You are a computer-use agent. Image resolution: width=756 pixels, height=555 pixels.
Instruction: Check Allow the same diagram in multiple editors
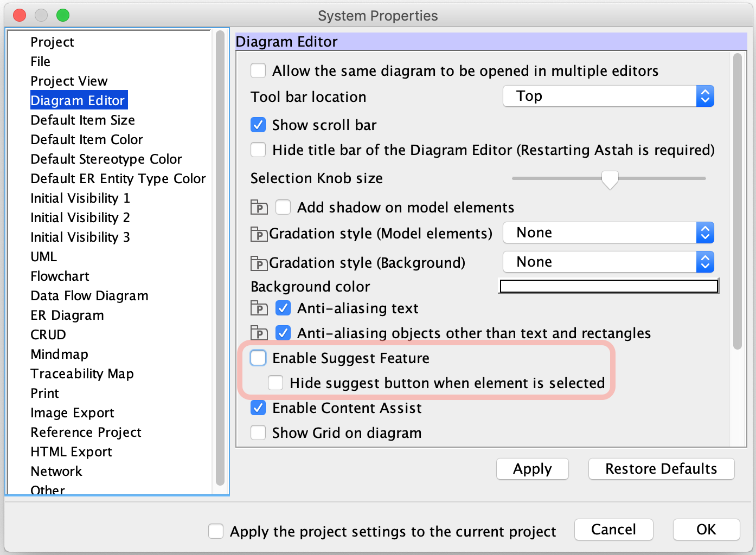(258, 70)
